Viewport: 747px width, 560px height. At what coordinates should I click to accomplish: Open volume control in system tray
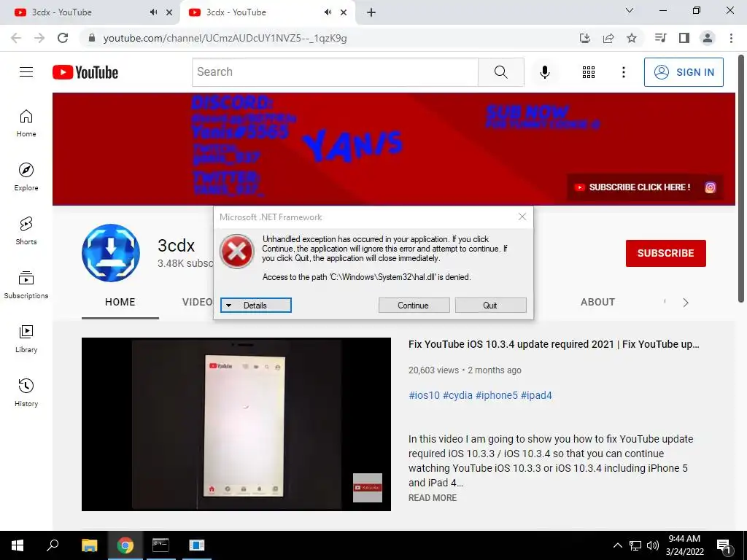(x=653, y=545)
